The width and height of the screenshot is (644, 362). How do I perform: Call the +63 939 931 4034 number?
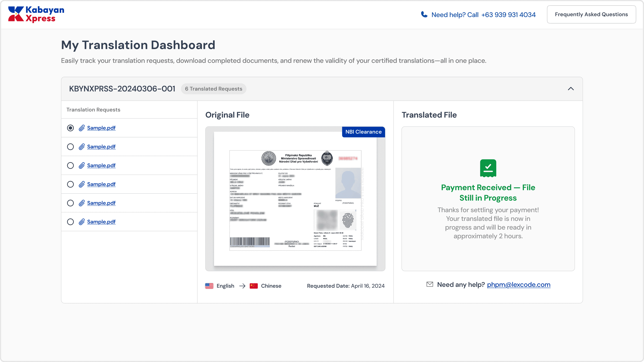pyautogui.click(x=508, y=15)
